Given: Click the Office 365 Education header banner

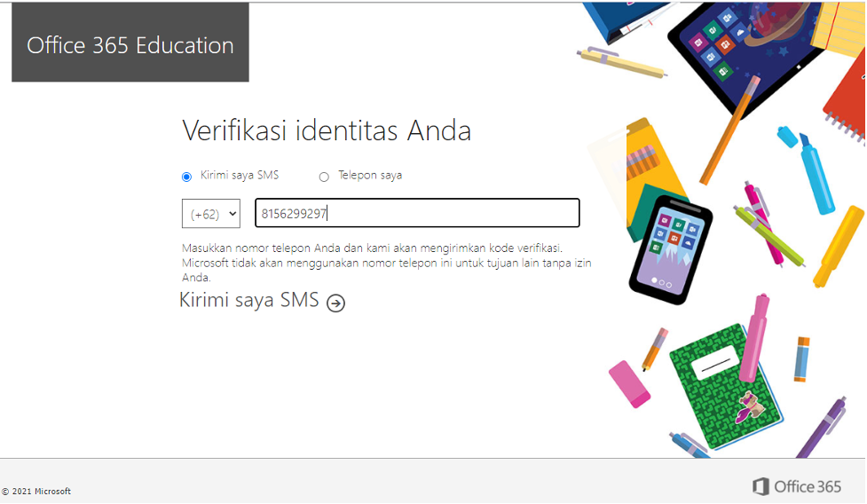Looking at the screenshot, I should (x=130, y=43).
